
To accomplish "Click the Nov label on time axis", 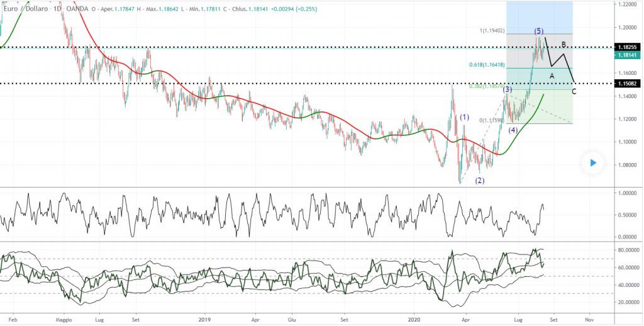I will (x=589, y=318).
